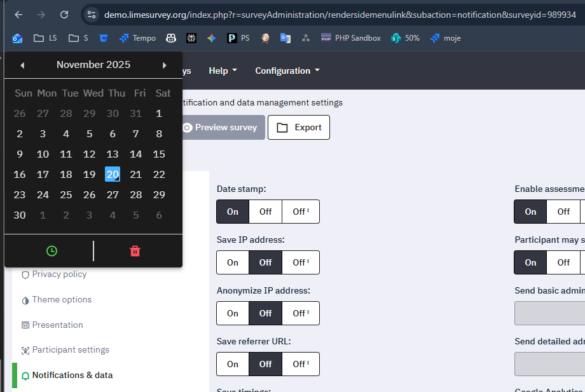
Task: Click the Export button
Action: [299, 127]
